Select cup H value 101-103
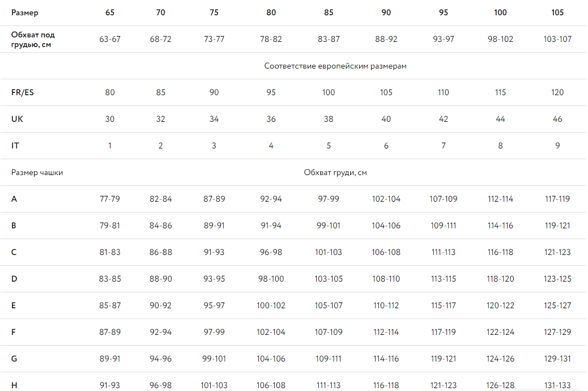This screenshot has height=391, width=588. 214,385
